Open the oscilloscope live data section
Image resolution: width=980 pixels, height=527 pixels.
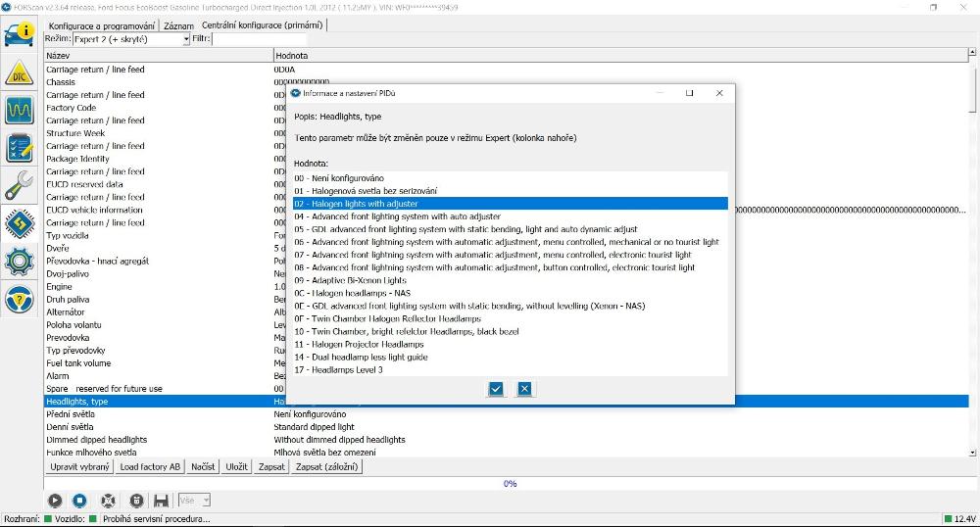(x=20, y=111)
